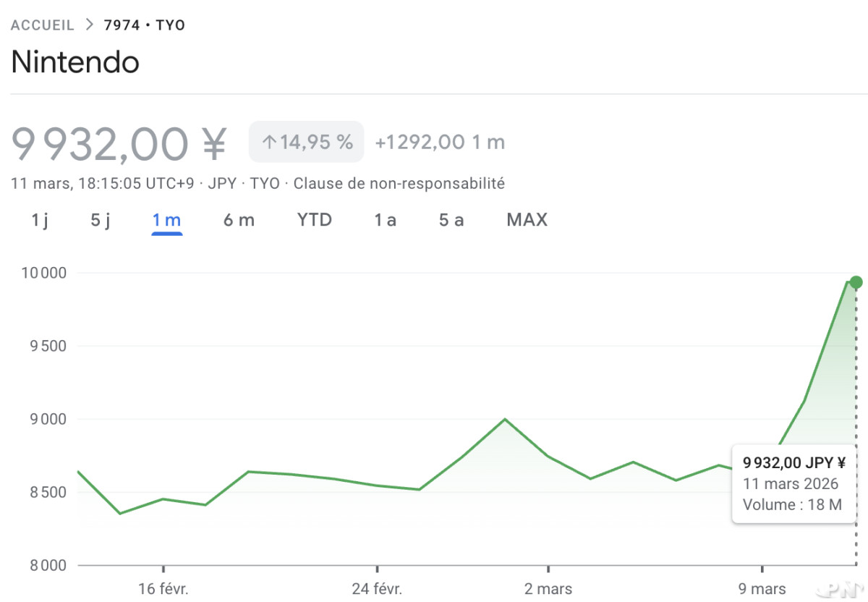This screenshot has width=868, height=602.
Task: Select the 5 j time range tab
Action: click(x=101, y=220)
